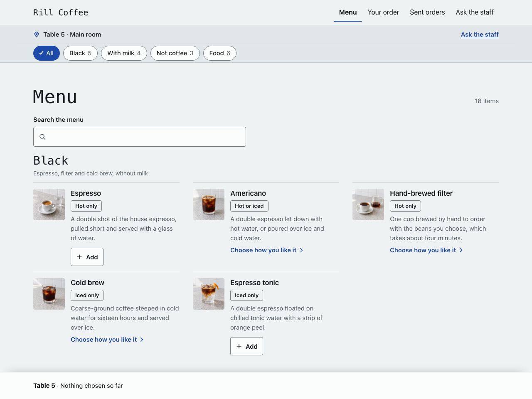Show only Not coffee drinks
532x399 pixels.
[x=175, y=53]
